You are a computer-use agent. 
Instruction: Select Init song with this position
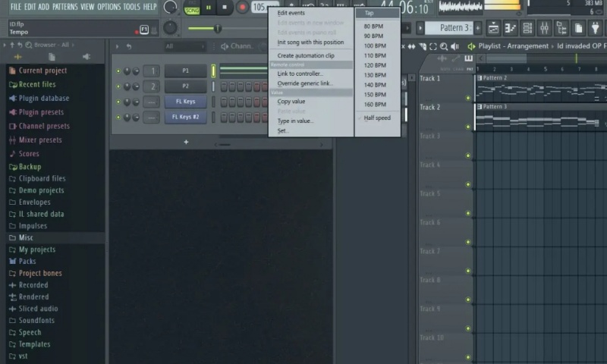point(311,42)
